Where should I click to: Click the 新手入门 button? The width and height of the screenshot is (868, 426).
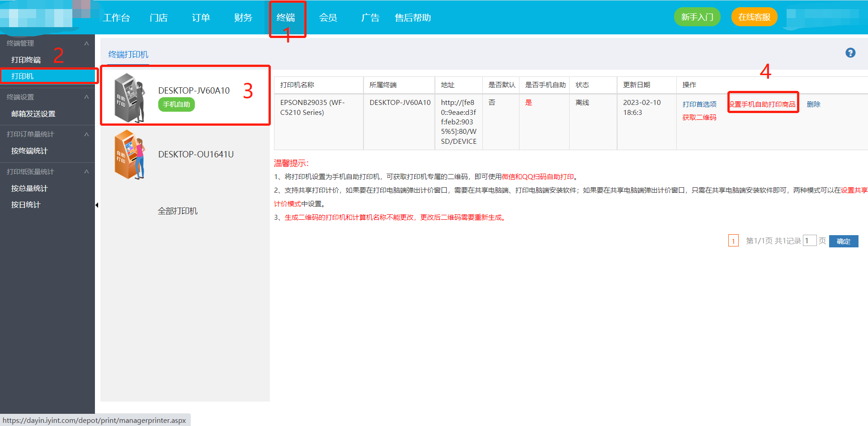click(x=697, y=17)
